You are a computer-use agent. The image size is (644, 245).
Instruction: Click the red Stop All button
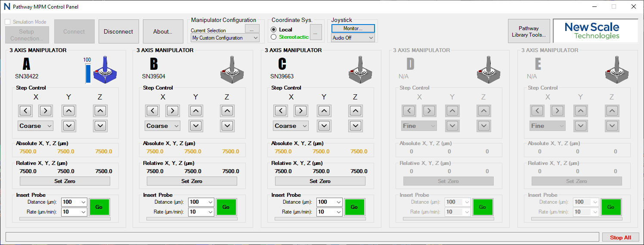[620, 237]
